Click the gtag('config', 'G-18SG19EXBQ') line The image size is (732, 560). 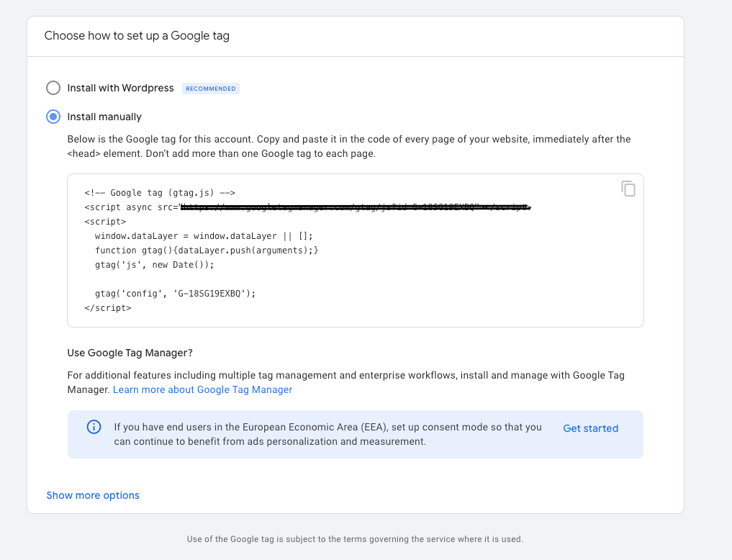point(175,294)
